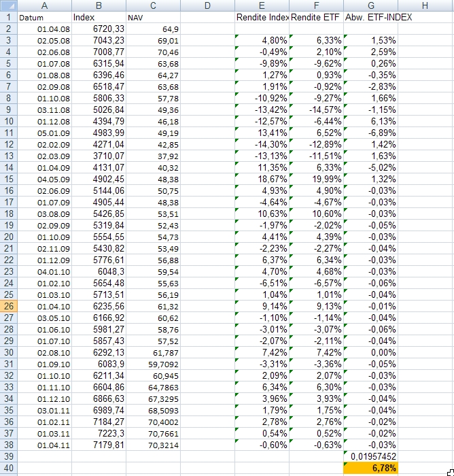454x476 pixels.
Task: Select column E header
Action: point(262,5)
